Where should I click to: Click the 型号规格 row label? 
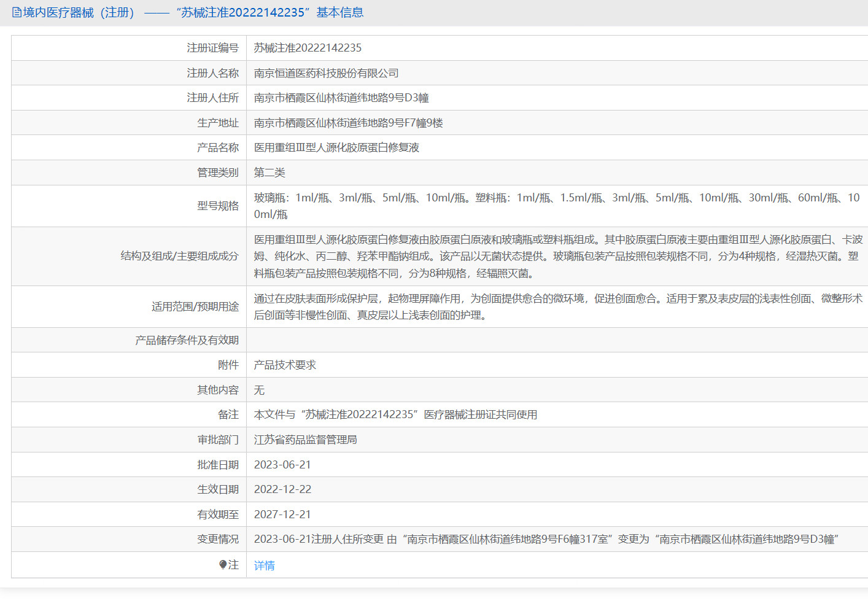pos(218,206)
